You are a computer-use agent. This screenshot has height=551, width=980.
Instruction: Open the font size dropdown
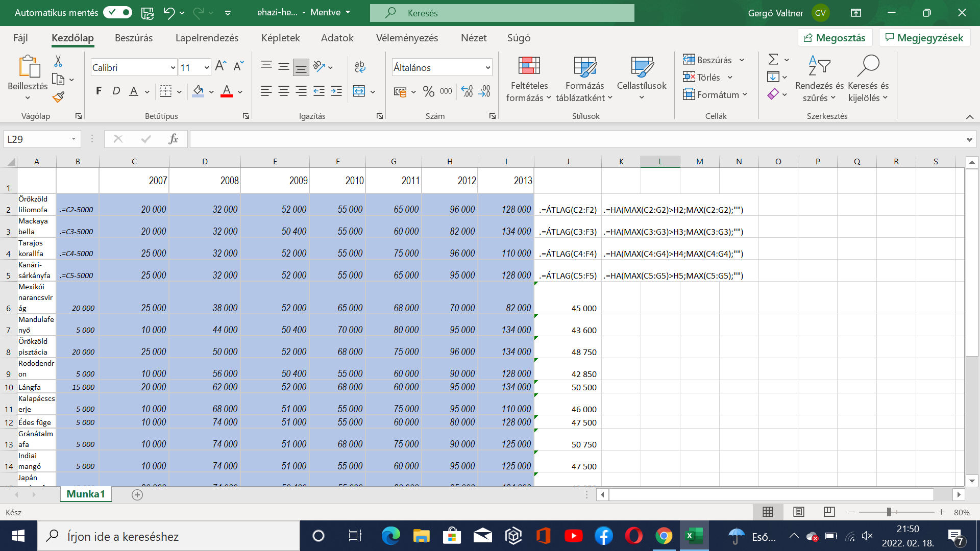[x=206, y=67]
